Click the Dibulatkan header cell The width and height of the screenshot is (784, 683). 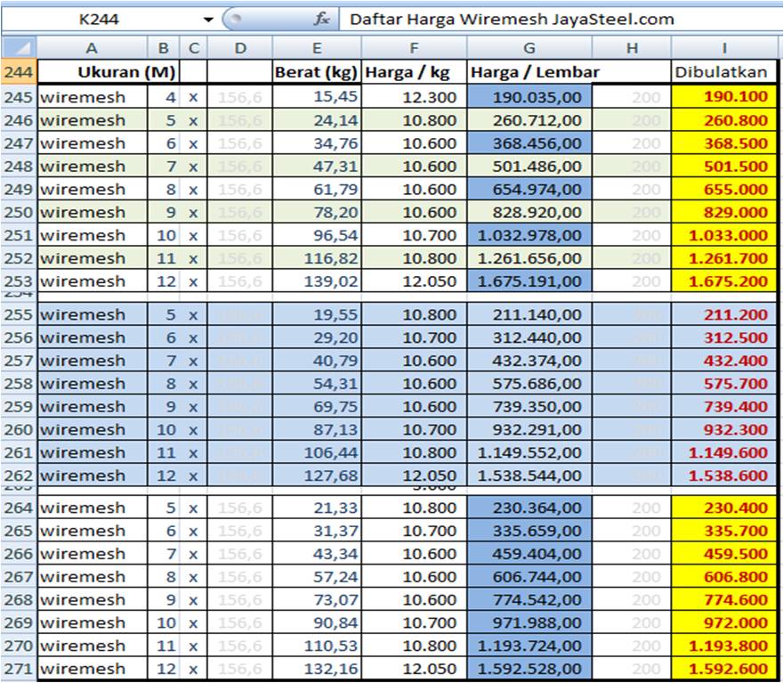point(724,72)
